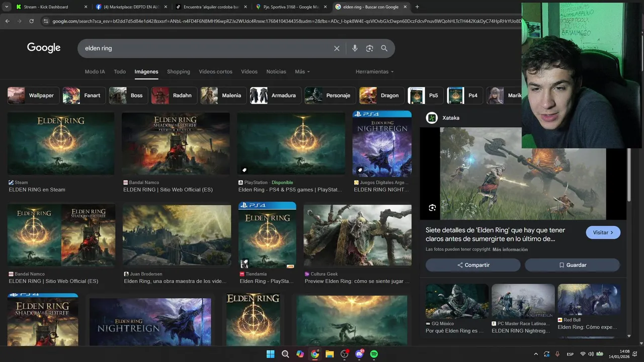Open Windows taskbar search

(285, 354)
